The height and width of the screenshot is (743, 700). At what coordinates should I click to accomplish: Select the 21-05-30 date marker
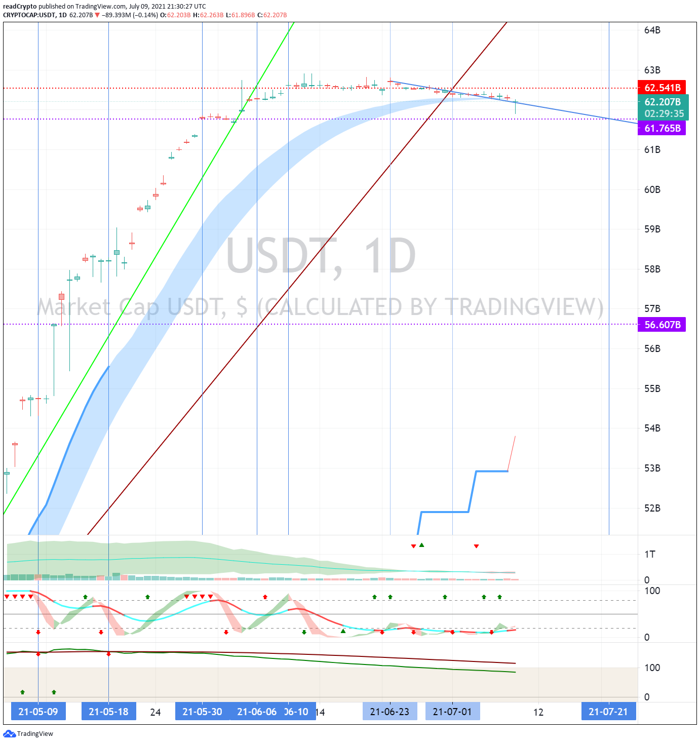pos(202,712)
